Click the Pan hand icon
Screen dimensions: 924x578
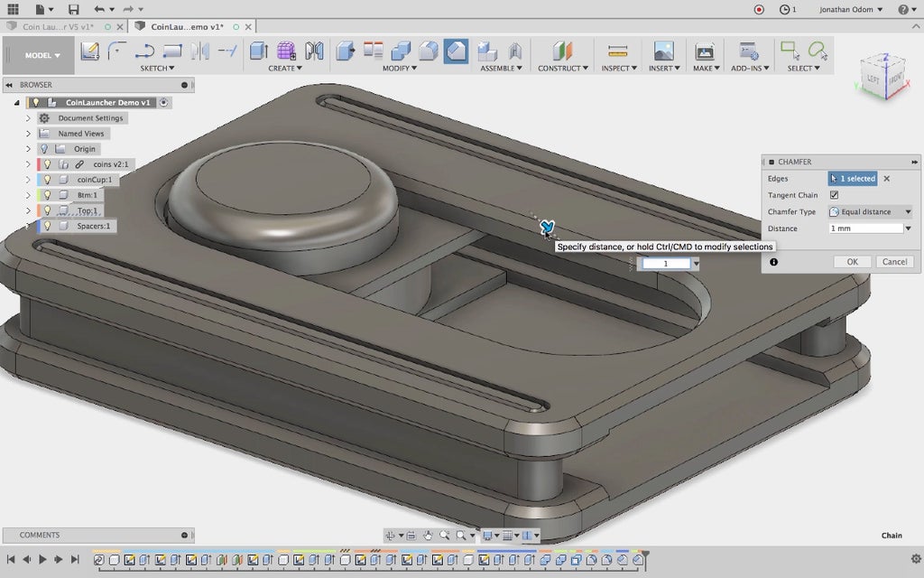point(428,536)
